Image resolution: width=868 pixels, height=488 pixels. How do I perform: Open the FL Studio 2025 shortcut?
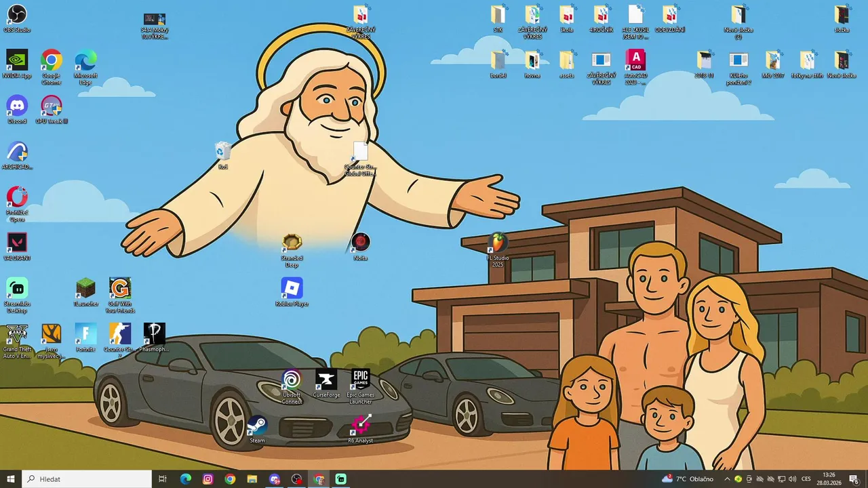coord(498,249)
